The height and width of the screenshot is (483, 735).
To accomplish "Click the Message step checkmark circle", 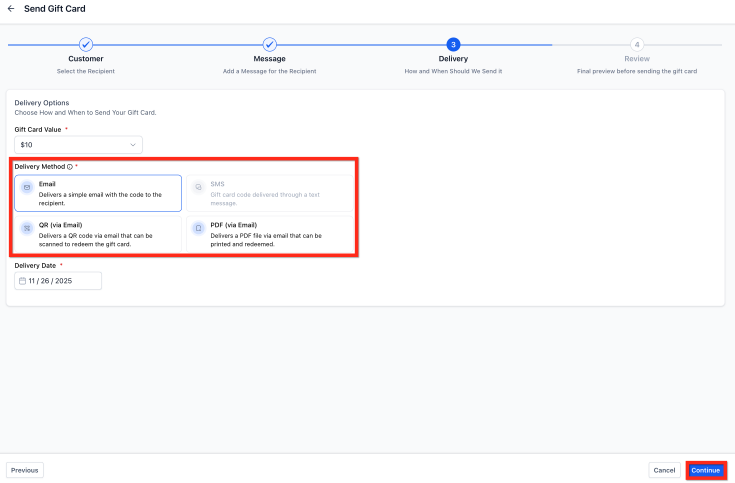I will (269, 45).
